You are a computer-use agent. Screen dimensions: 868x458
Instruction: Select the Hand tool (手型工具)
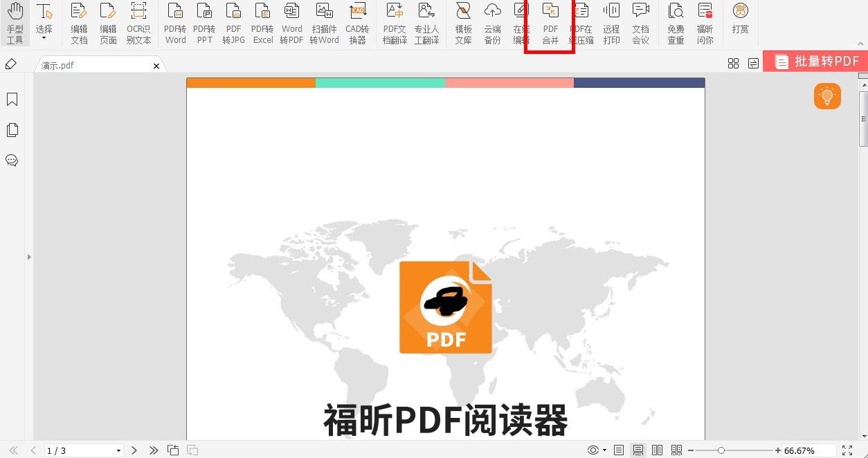(15, 24)
